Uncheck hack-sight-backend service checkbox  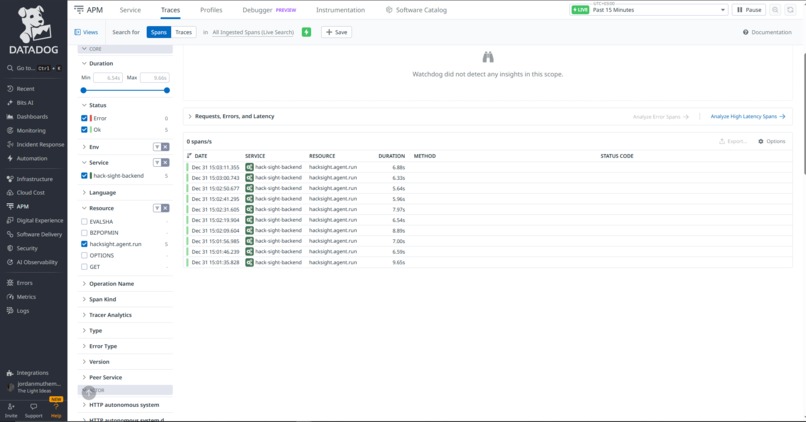pos(84,176)
